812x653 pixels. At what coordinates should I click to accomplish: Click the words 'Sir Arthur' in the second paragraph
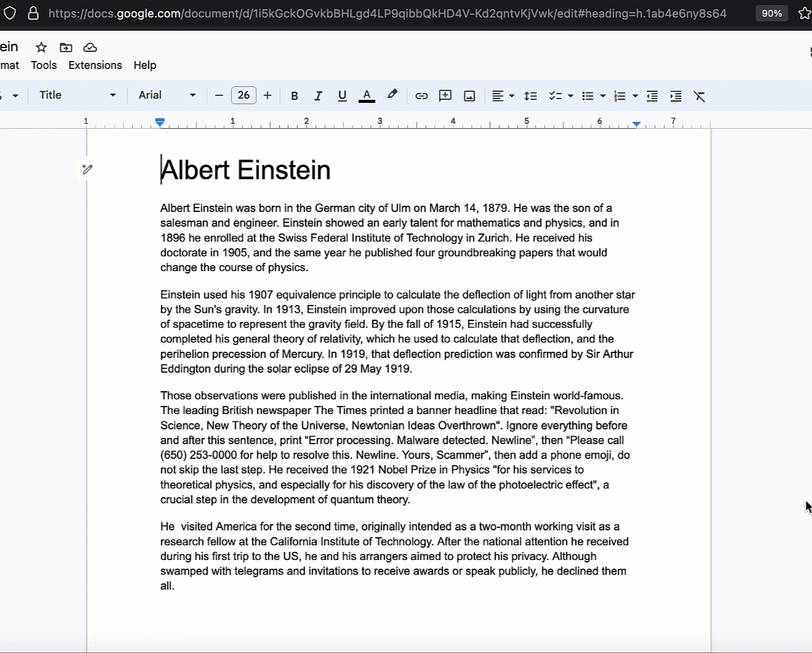coord(609,354)
